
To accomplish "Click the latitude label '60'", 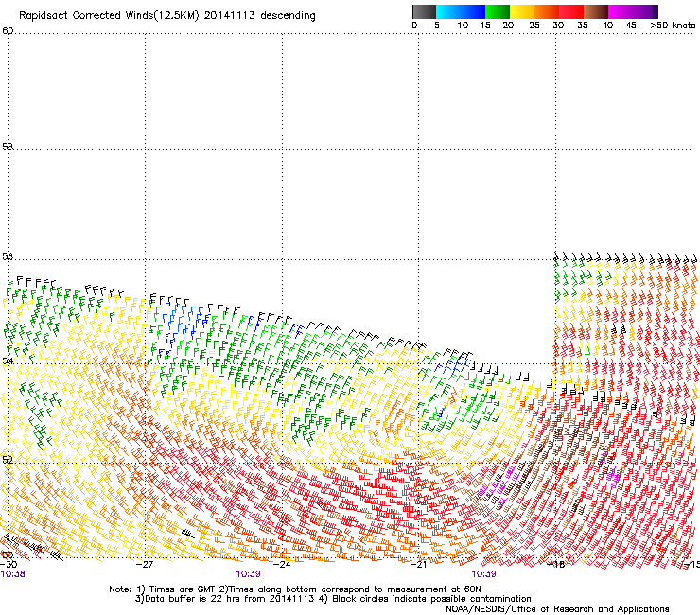I will (8, 31).
